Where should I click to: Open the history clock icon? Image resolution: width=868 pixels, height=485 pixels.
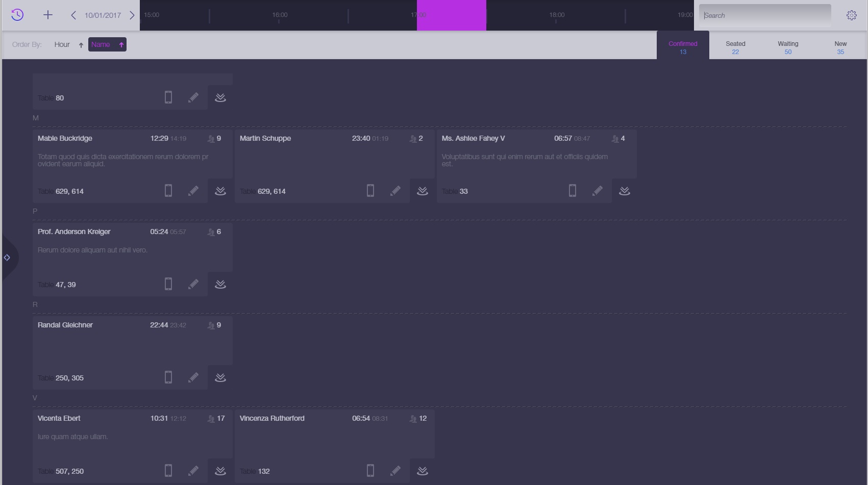17,15
